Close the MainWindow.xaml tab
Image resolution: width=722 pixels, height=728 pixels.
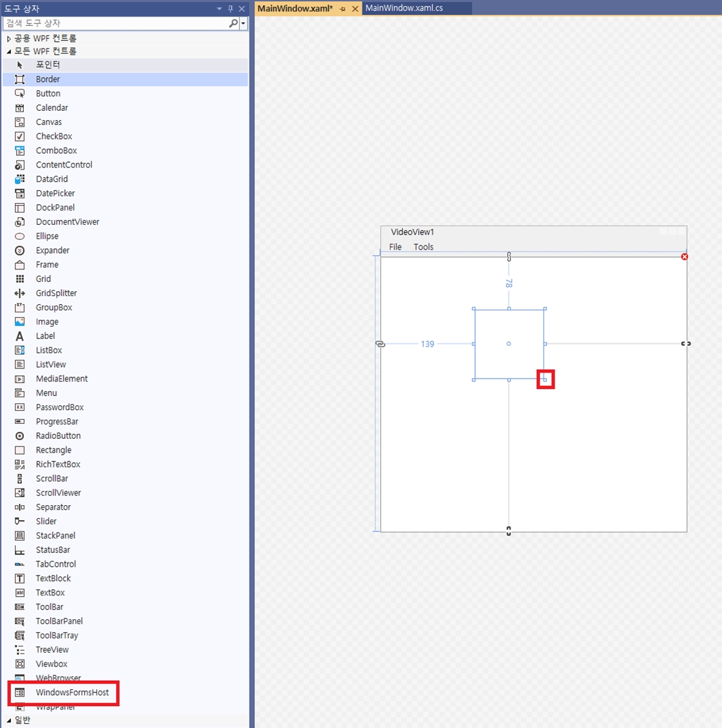click(355, 9)
